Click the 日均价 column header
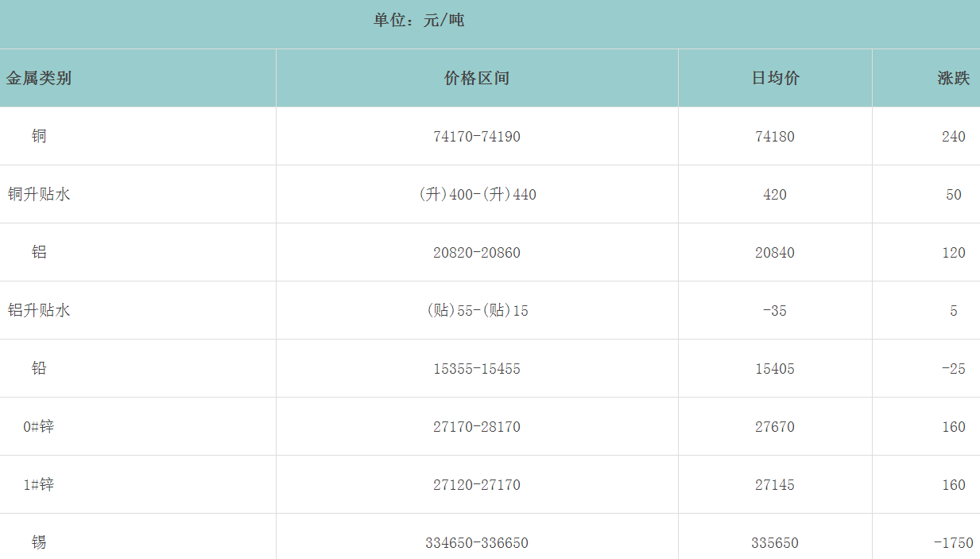Viewport: 980px width, 559px height. pyautogui.click(x=775, y=78)
